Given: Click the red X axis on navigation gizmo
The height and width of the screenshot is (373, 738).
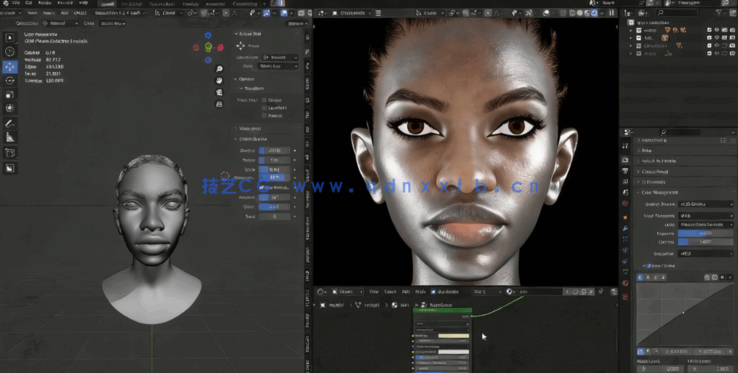Looking at the screenshot, I should click(x=220, y=48).
